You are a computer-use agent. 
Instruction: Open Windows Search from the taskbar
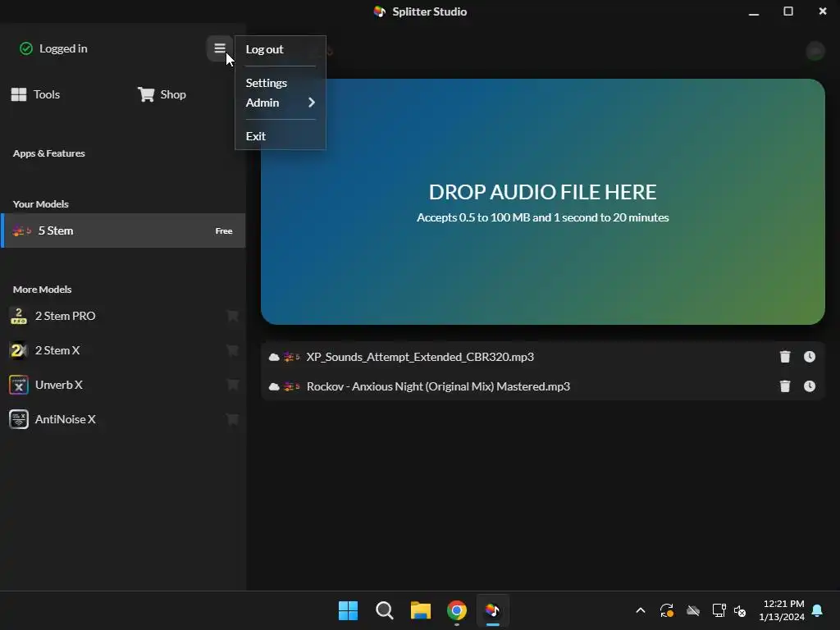coord(384,610)
